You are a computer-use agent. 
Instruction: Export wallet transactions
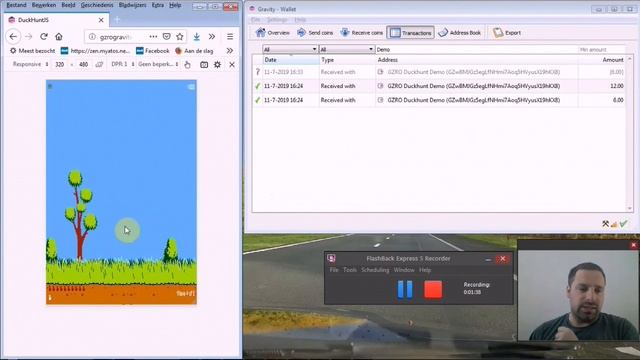pyautogui.click(x=507, y=33)
